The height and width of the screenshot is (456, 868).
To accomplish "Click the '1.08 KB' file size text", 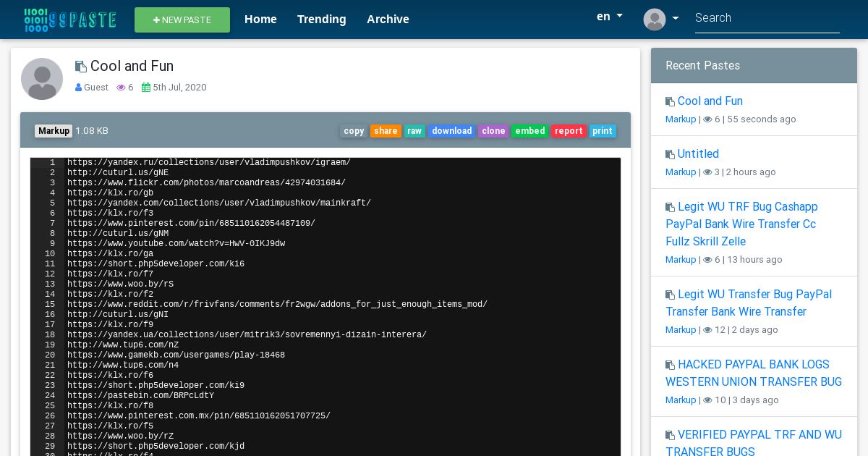I will [x=92, y=131].
